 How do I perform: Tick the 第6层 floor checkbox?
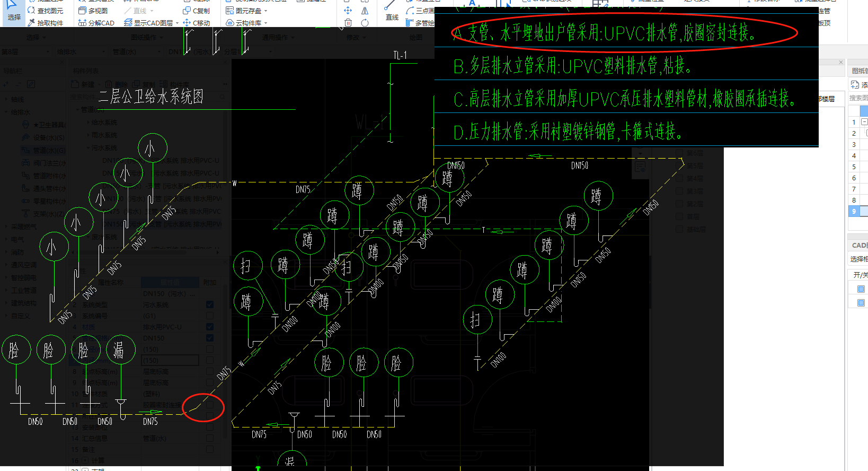coord(680,153)
